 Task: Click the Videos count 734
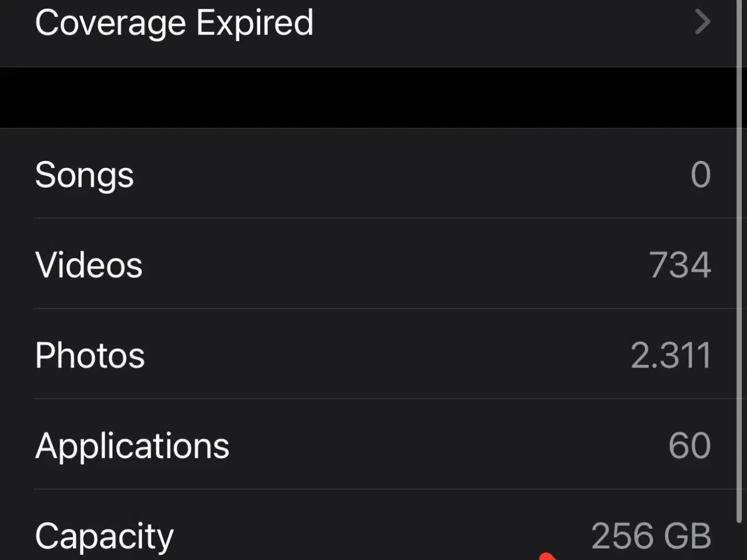click(x=680, y=265)
